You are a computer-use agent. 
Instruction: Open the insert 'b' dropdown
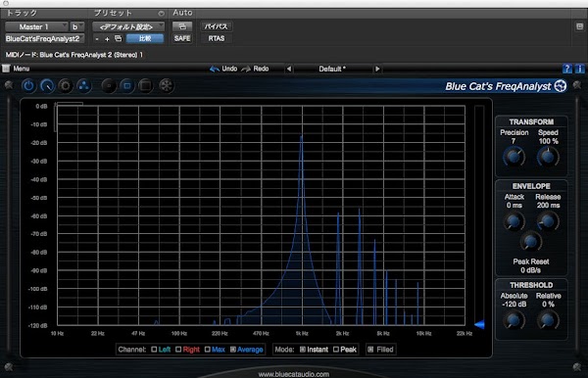(76, 26)
